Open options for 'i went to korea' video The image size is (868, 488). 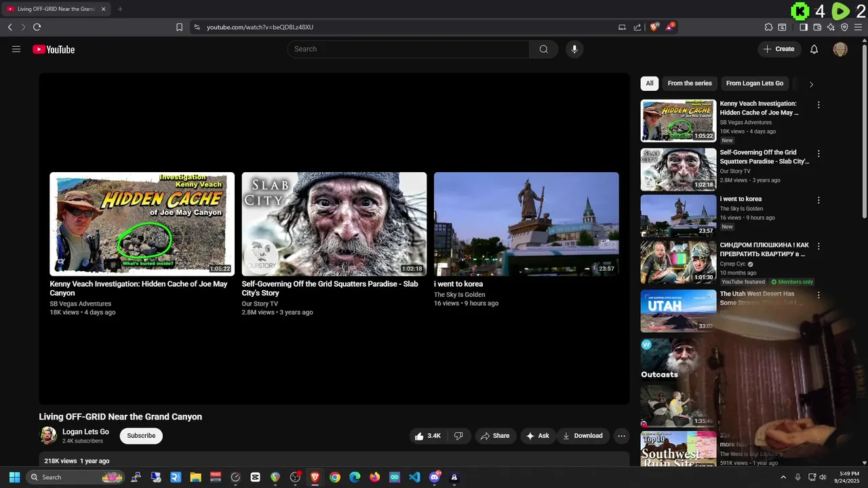(x=818, y=201)
